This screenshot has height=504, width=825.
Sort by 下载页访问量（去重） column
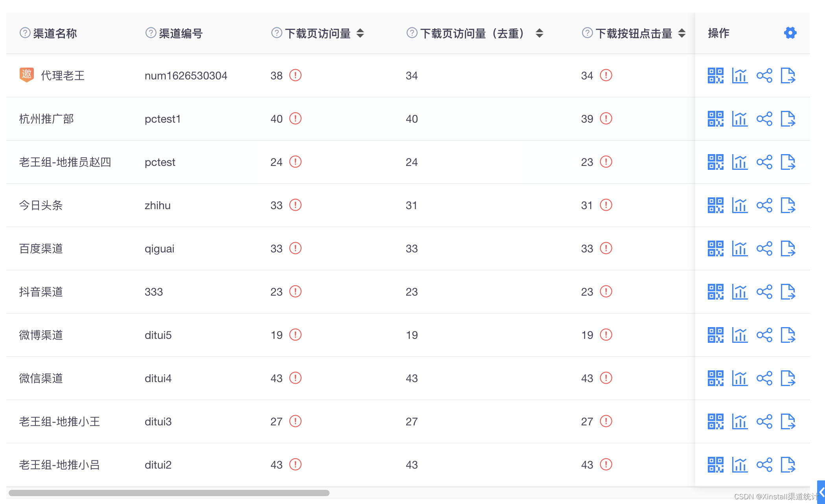(540, 33)
